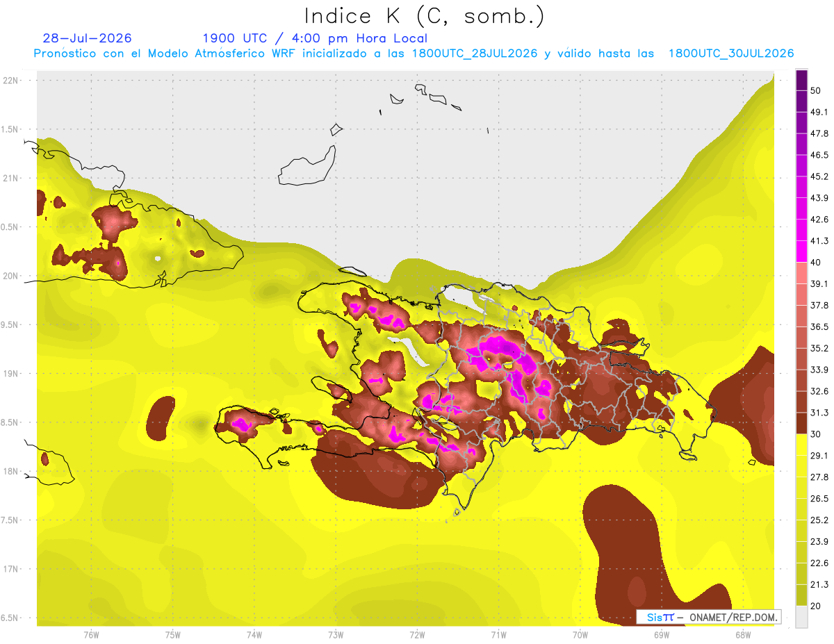Image resolution: width=834 pixels, height=644 pixels.
Task: Click the colorbar value "27.8"
Action: pyautogui.click(x=819, y=477)
